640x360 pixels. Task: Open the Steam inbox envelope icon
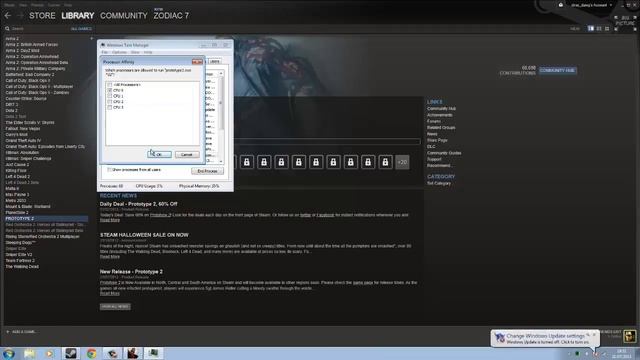(561, 5)
